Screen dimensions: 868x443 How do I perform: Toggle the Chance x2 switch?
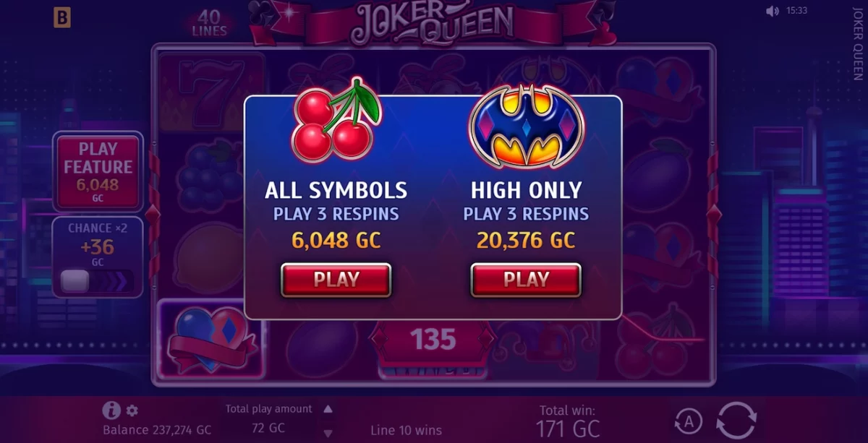[x=97, y=280]
